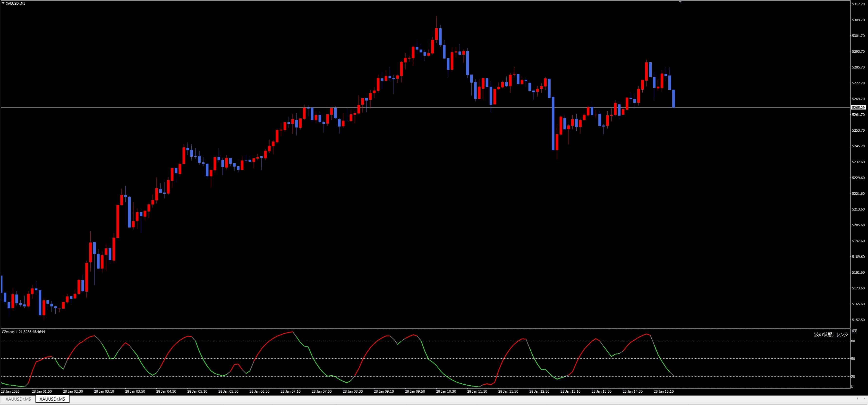Click the XAUUSDr,M5 dropdown arrow top-left
The image size is (868, 405).
click(3, 3)
